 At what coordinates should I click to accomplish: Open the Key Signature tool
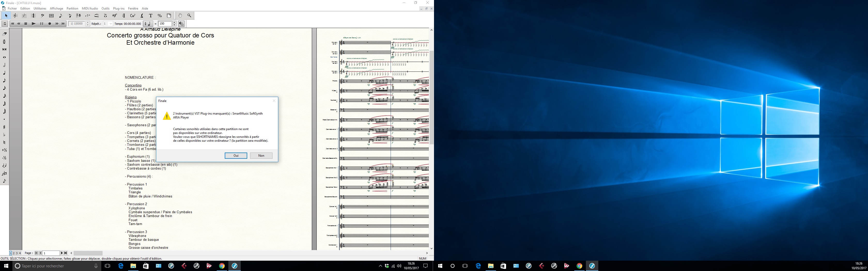click(x=24, y=15)
